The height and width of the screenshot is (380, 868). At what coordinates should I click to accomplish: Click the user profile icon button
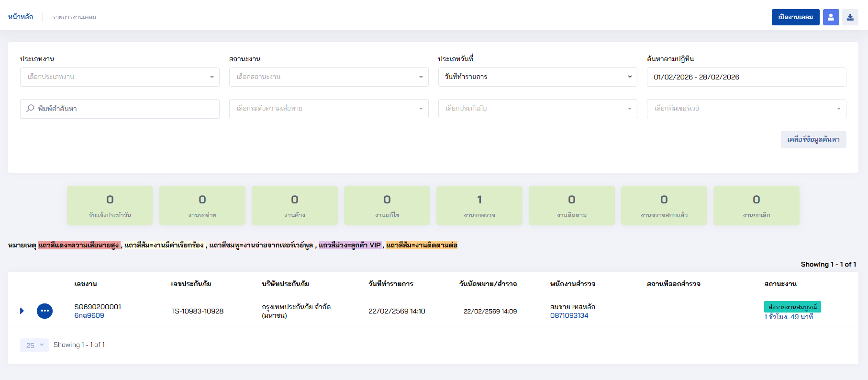click(x=831, y=17)
